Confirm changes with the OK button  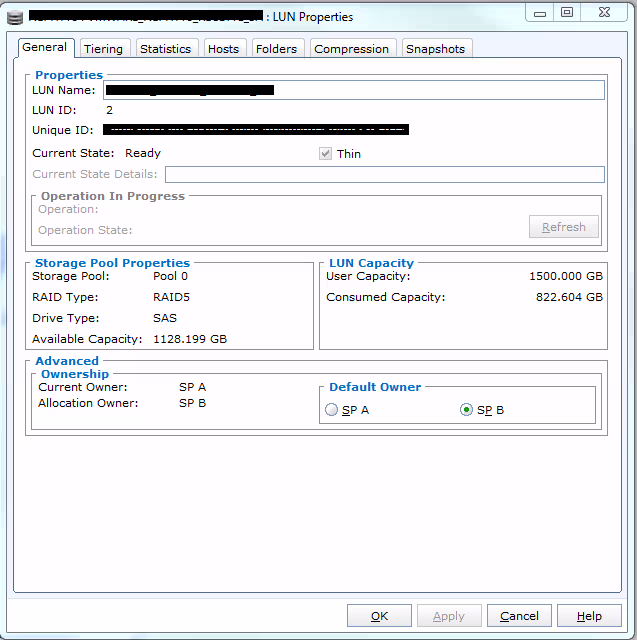pos(379,616)
